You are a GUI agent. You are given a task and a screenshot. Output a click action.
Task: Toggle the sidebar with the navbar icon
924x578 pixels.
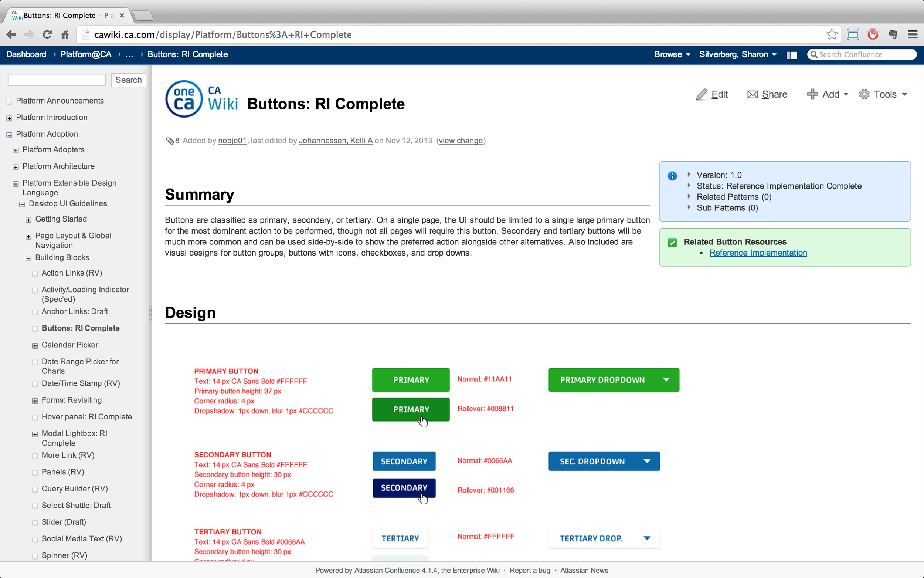791,55
